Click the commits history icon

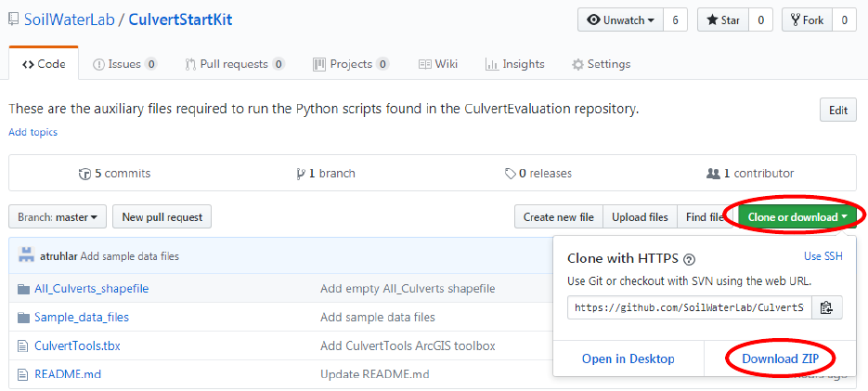click(x=84, y=174)
